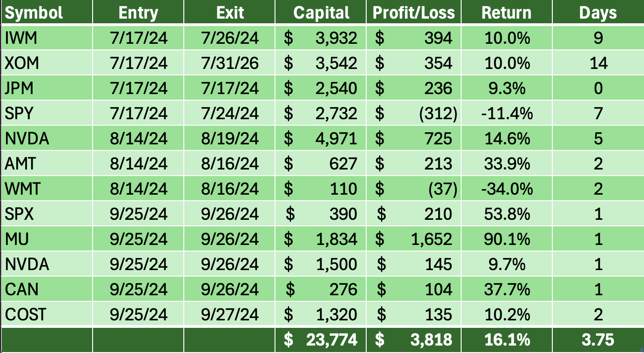Screen dimensions: 644x353
Task: Click the Return column header cell
Action: coord(506,13)
